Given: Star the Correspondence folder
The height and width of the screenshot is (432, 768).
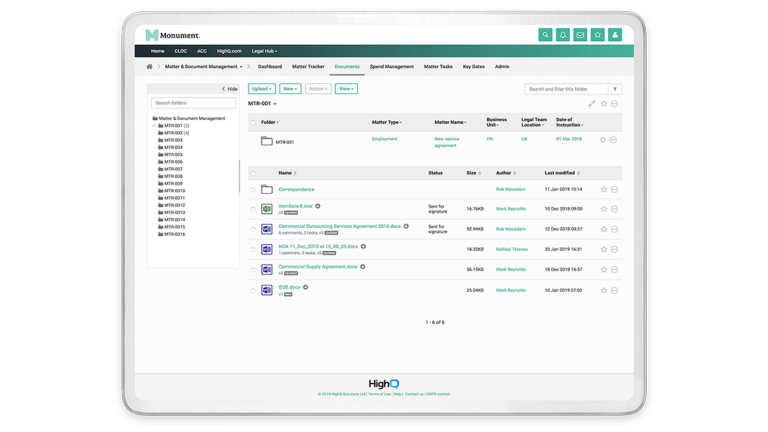Looking at the screenshot, I should 604,190.
